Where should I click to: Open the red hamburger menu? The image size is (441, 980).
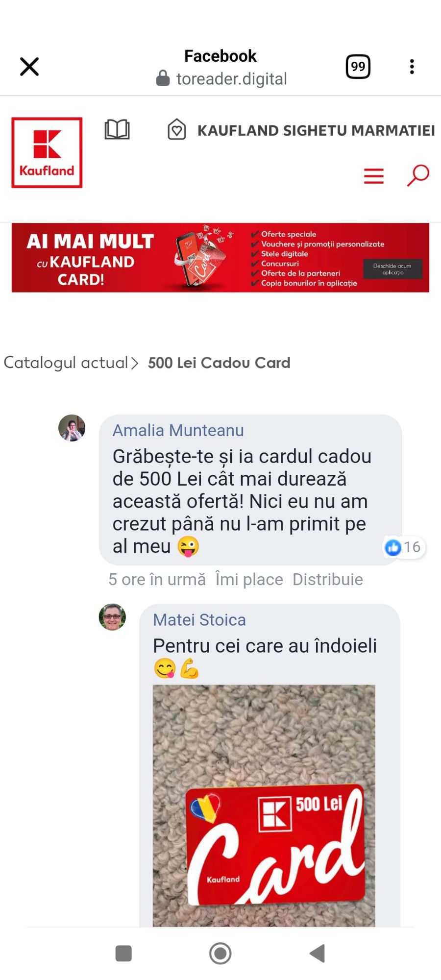coord(374,176)
